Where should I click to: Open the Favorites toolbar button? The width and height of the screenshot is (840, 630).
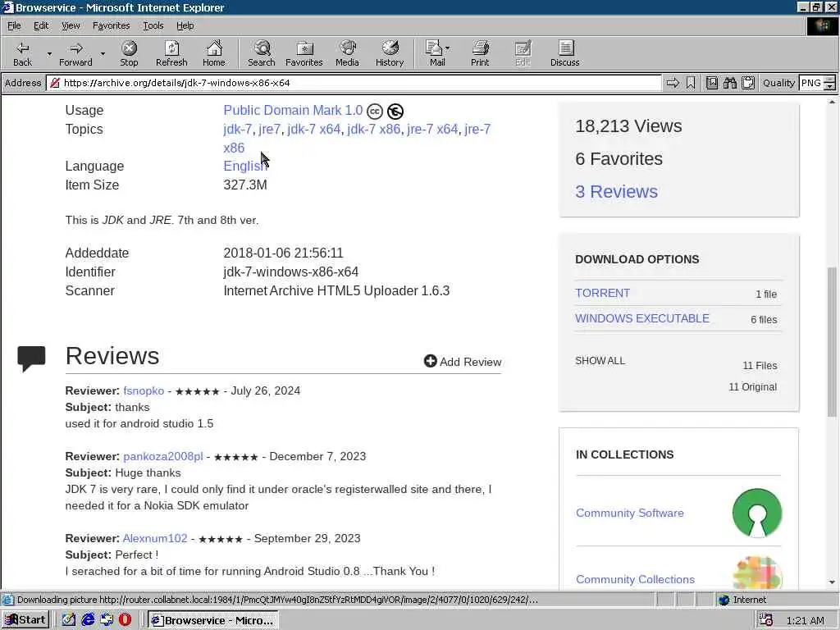pos(304,53)
